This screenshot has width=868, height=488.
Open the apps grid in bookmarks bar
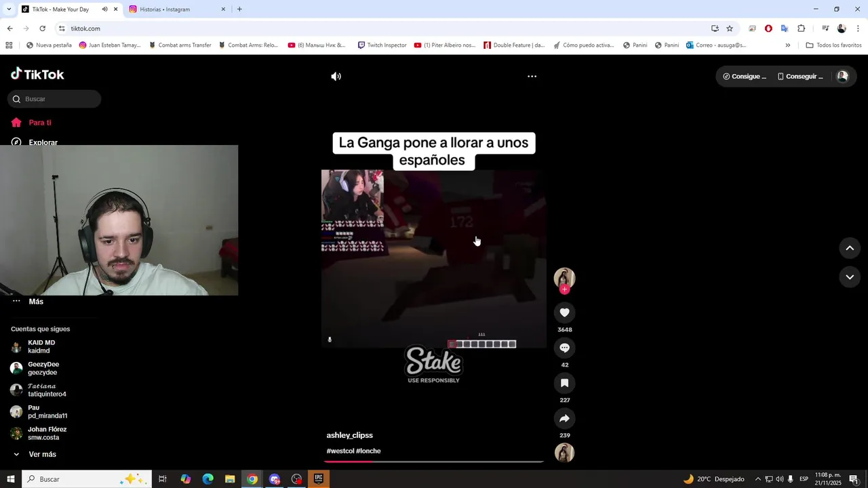[9, 45]
